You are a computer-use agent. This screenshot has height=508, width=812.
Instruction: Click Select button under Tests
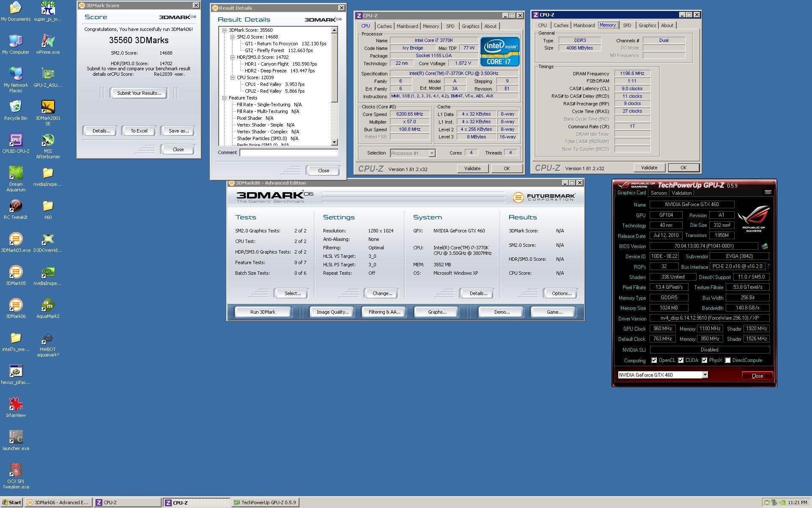[292, 293]
